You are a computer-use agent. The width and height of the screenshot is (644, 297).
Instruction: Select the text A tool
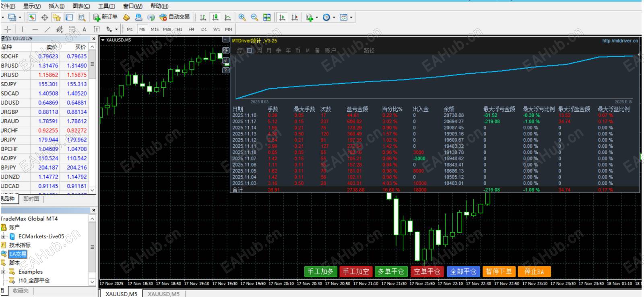tap(84, 29)
